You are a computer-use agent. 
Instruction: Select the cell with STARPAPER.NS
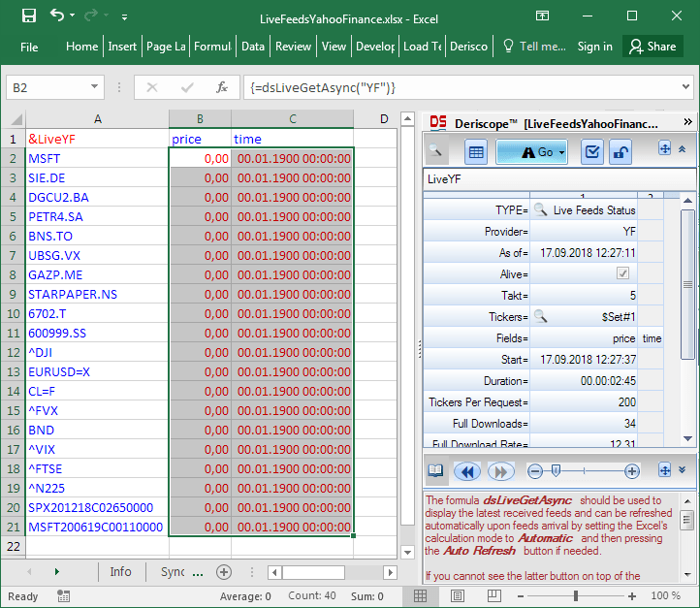(x=97, y=294)
